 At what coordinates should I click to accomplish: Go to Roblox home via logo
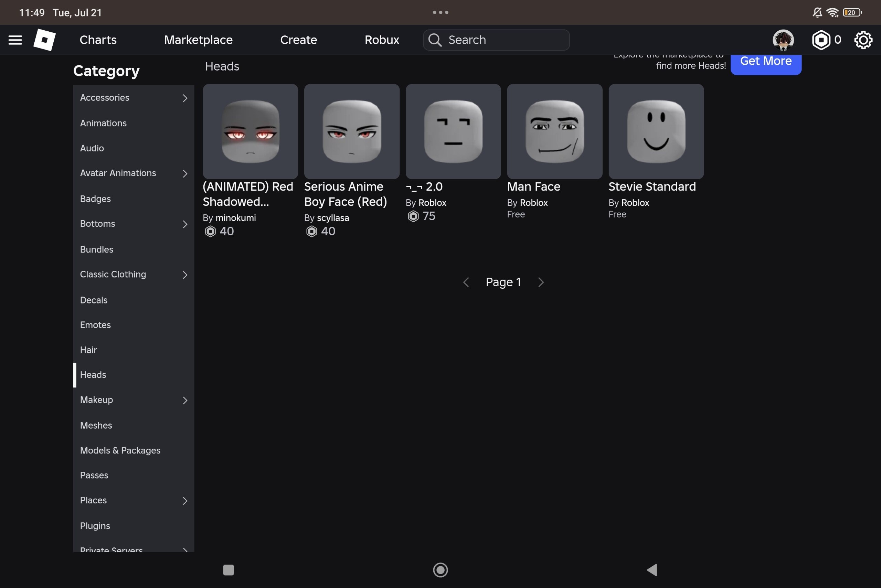44,40
